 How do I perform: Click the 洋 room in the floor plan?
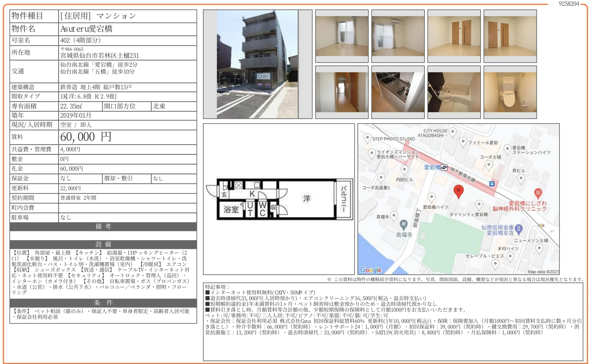click(x=307, y=199)
